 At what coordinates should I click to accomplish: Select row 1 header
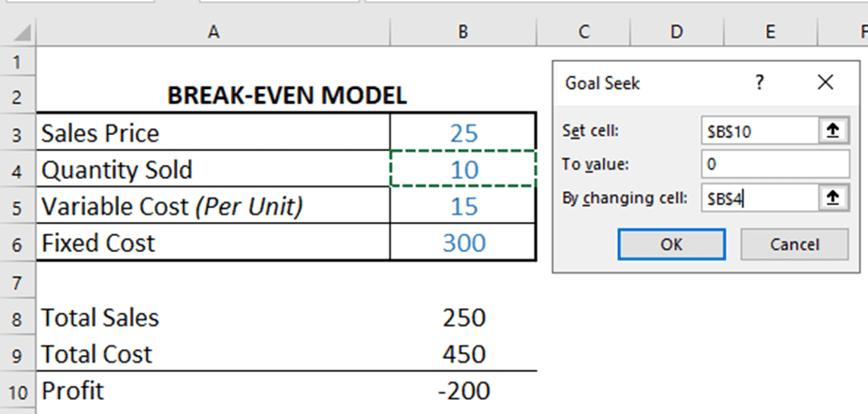(17, 62)
